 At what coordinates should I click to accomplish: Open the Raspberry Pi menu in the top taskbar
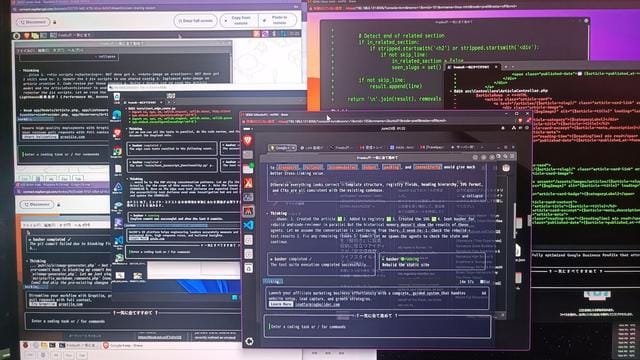point(17,36)
